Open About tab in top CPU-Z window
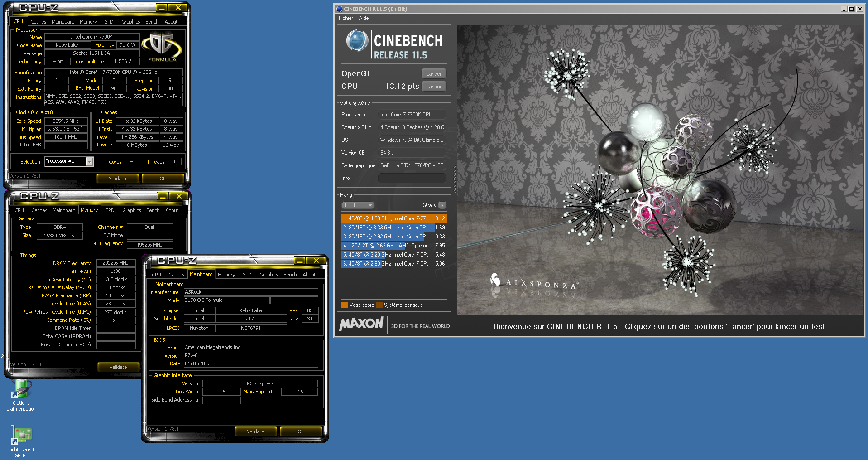The height and width of the screenshot is (460, 868). (171, 22)
